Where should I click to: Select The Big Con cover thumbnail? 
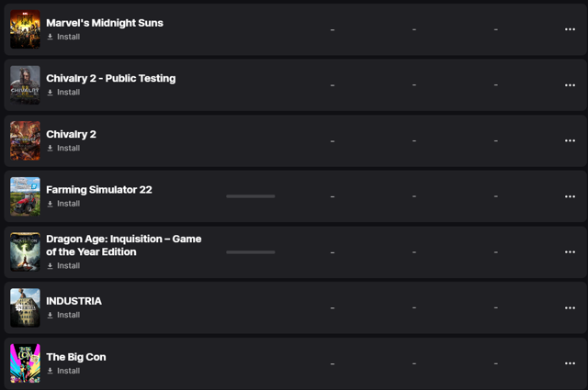tap(25, 363)
